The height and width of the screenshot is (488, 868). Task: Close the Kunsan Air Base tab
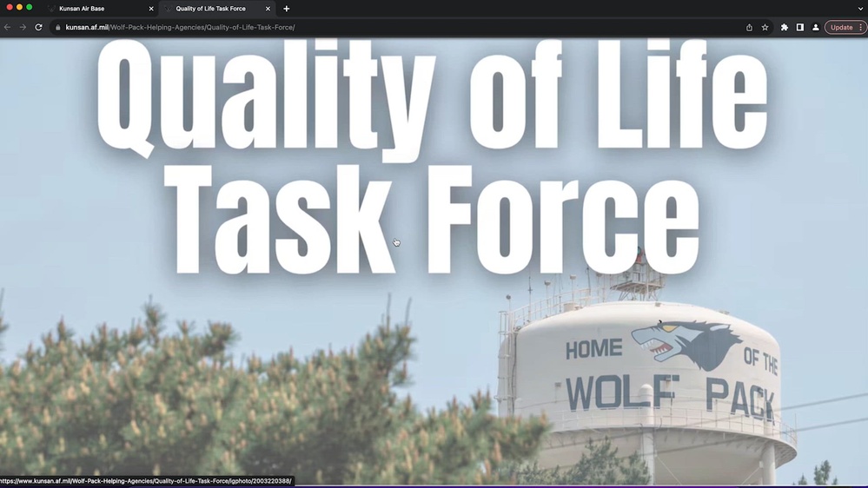(x=151, y=9)
